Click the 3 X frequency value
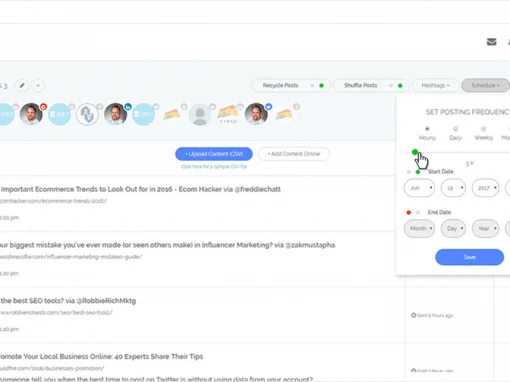The width and height of the screenshot is (510, 382). click(470, 163)
